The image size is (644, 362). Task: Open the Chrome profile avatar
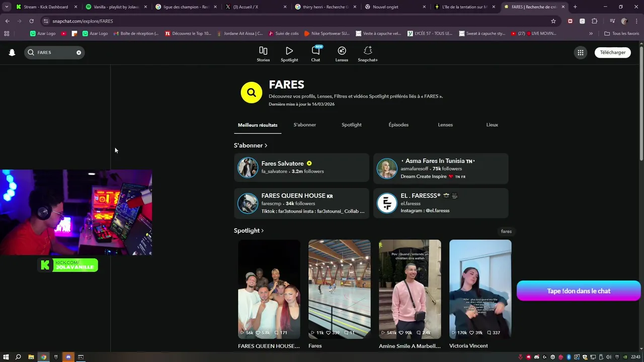coord(624,21)
